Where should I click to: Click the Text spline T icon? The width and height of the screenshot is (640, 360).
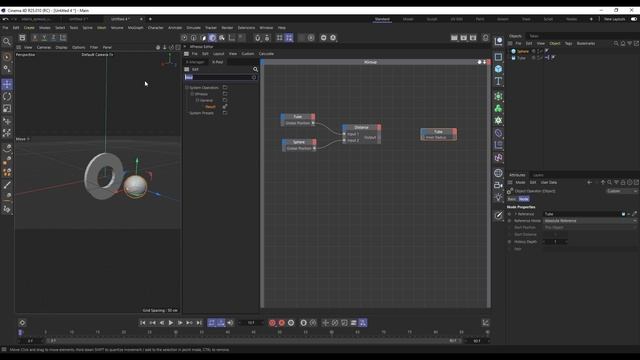[x=498, y=81]
